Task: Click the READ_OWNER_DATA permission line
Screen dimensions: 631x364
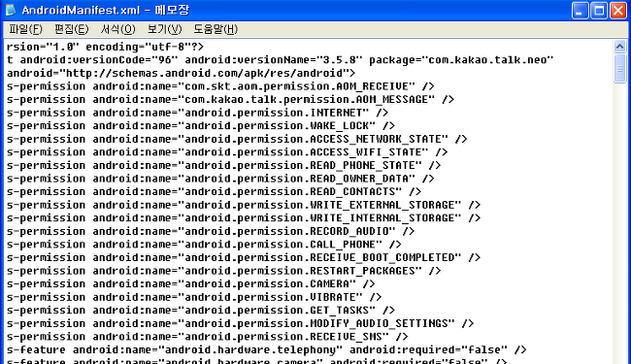Action: pyautogui.click(x=220, y=179)
